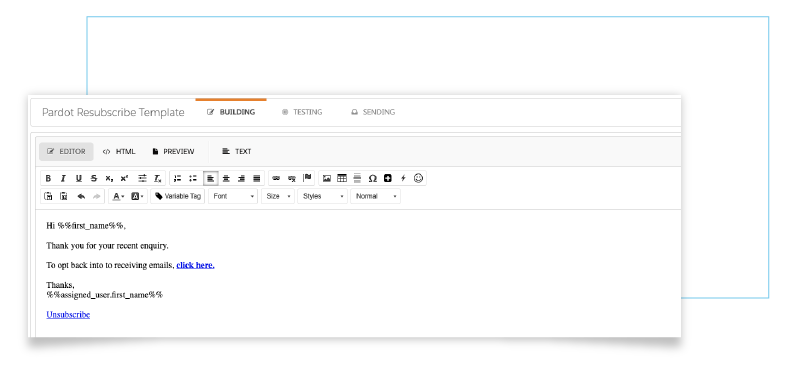
Task: Expand the Styles dropdown
Action: point(322,197)
